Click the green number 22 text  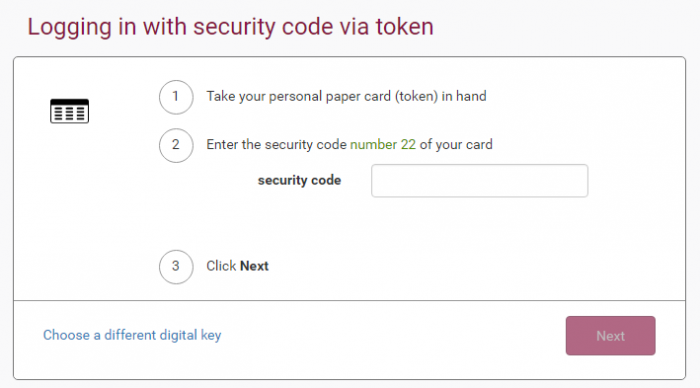point(383,145)
